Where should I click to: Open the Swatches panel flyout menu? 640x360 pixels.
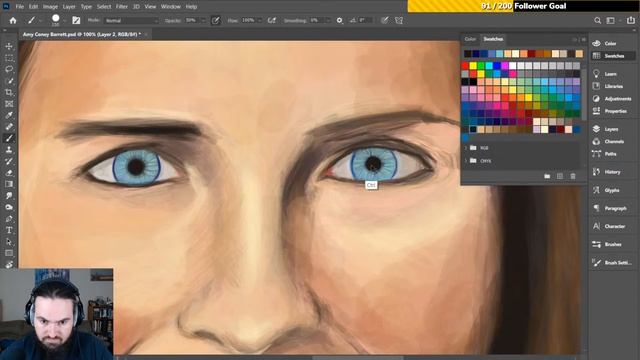coord(583,40)
